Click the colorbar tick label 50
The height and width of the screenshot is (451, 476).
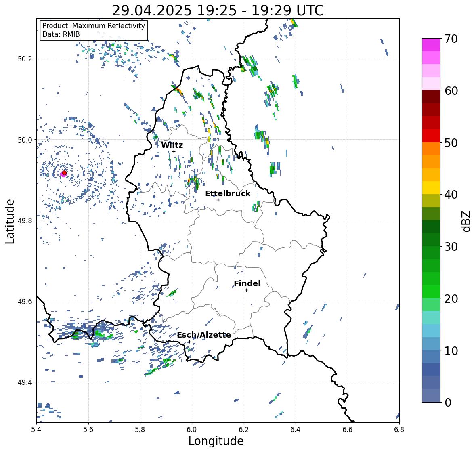coord(451,143)
